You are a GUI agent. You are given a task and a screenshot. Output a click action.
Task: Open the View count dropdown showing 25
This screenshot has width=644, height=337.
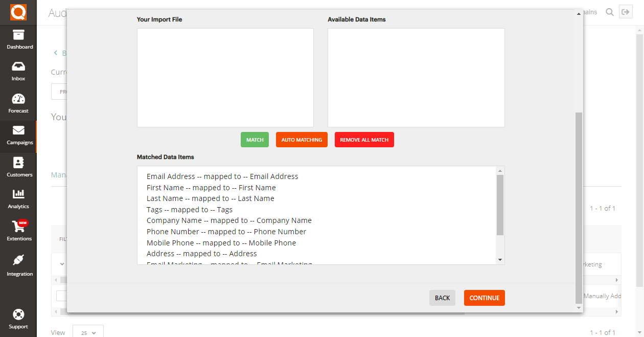point(88,332)
